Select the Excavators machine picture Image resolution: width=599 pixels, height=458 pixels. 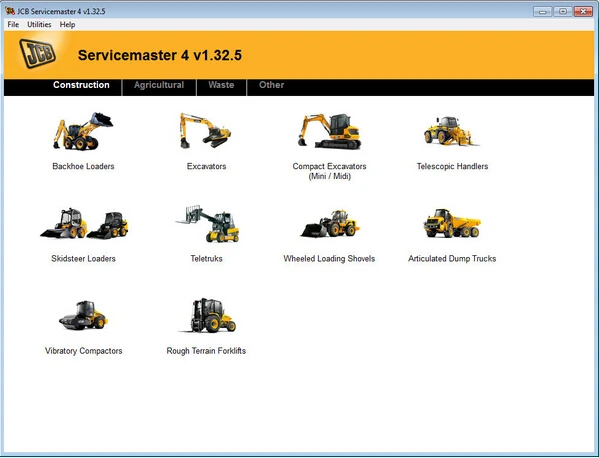(206, 131)
